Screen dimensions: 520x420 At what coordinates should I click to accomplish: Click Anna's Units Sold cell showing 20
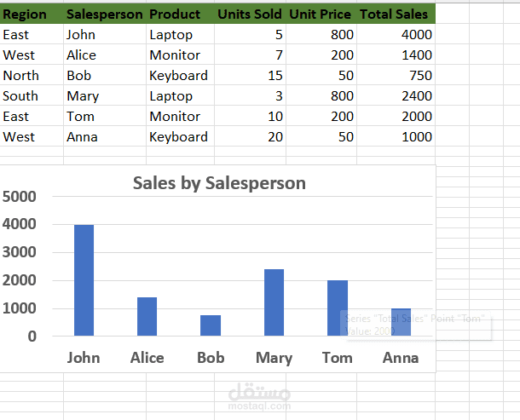pos(274,137)
